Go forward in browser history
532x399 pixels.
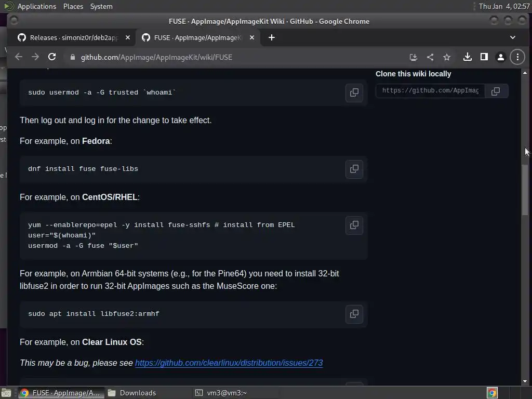click(x=35, y=57)
